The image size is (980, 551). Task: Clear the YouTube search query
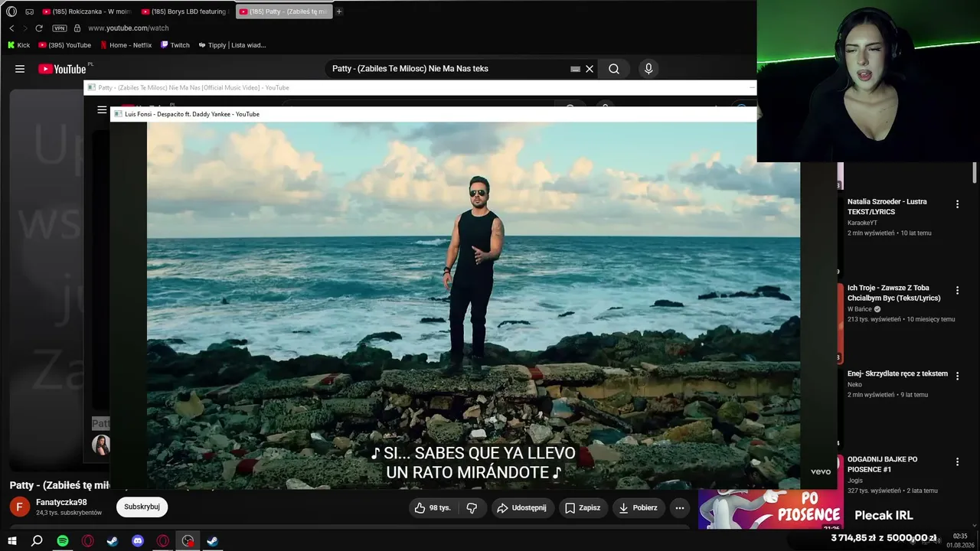pyautogui.click(x=590, y=69)
